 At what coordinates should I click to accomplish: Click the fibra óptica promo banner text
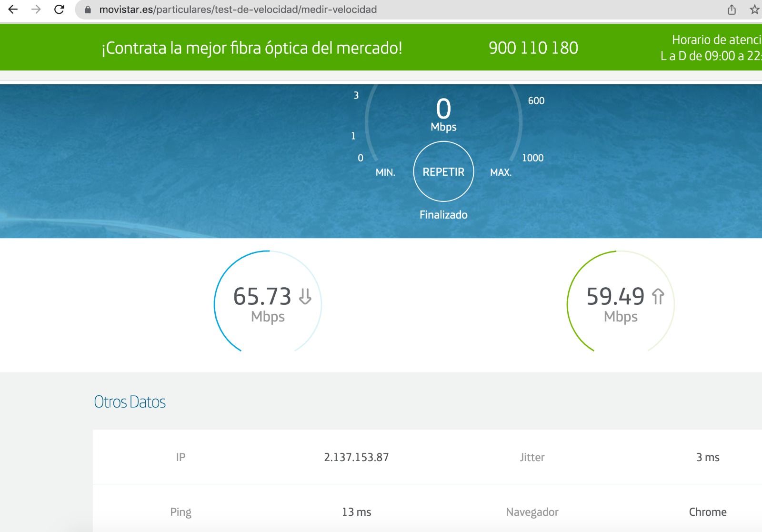pos(251,48)
